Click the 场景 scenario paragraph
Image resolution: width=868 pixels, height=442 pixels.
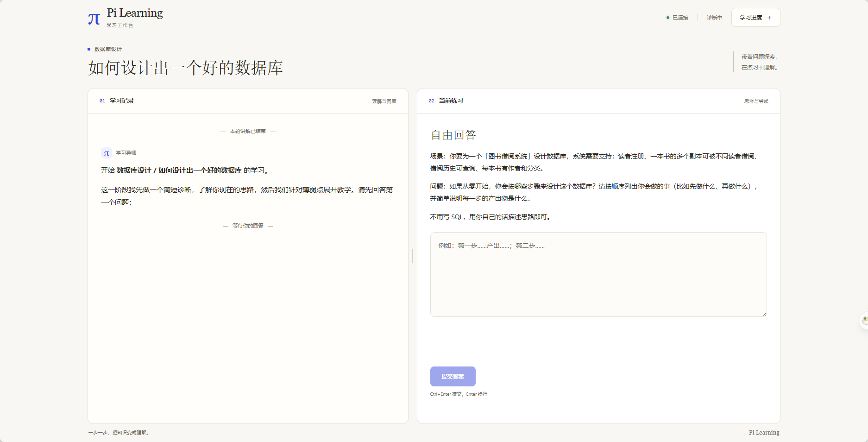(595, 162)
